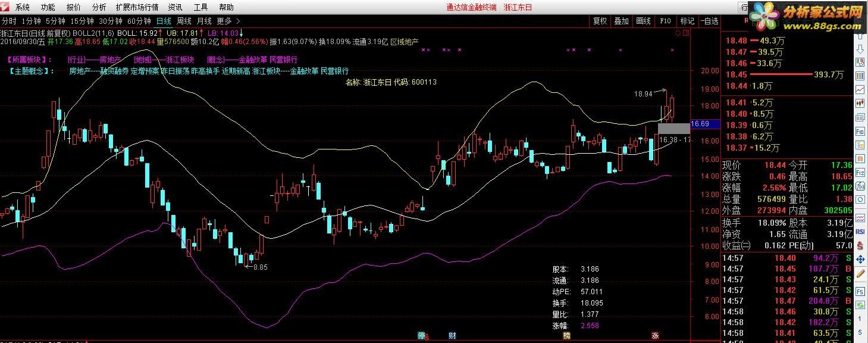Select the RSI indicator icon
Image resolution: width=868 pixels, height=343 pixels.
tap(860, 233)
